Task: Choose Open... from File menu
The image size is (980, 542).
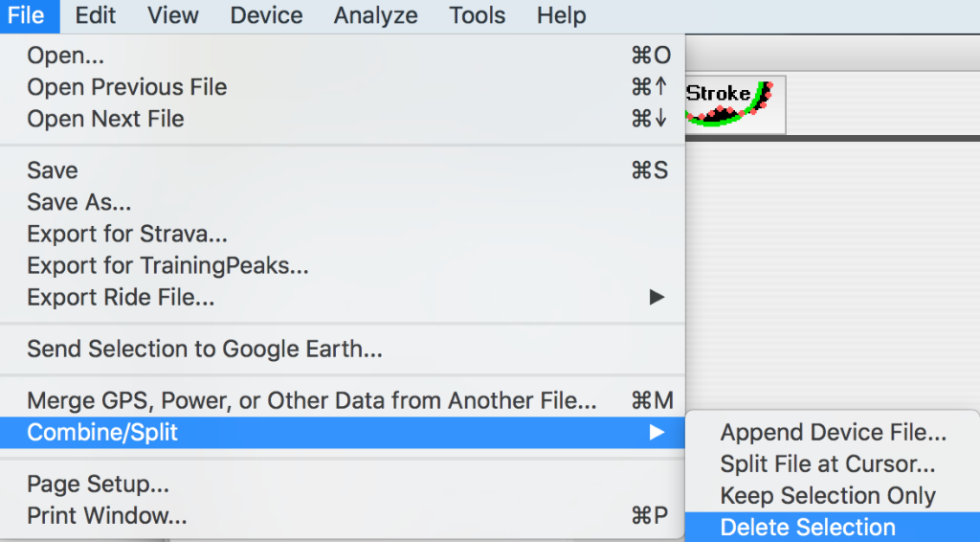Action: coord(65,56)
